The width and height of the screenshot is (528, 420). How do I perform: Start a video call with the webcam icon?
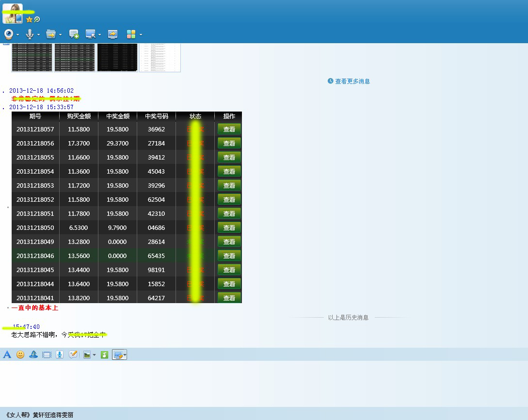pyautogui.click(x=9, y=34)
